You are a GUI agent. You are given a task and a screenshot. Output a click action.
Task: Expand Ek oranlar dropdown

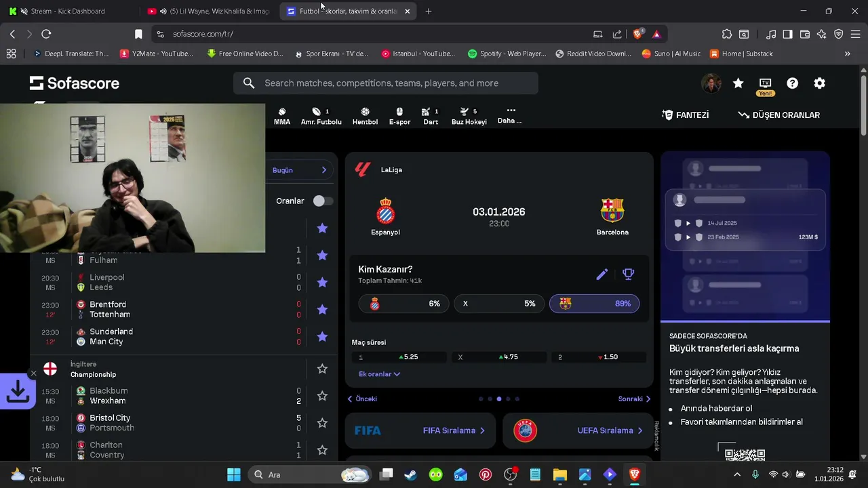(x=379, y=374)
